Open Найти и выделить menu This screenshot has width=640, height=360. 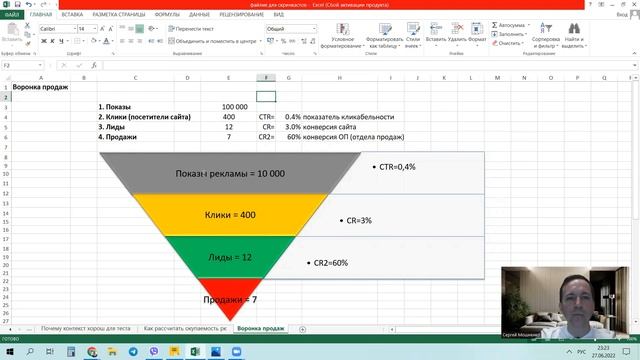[574, 35]
